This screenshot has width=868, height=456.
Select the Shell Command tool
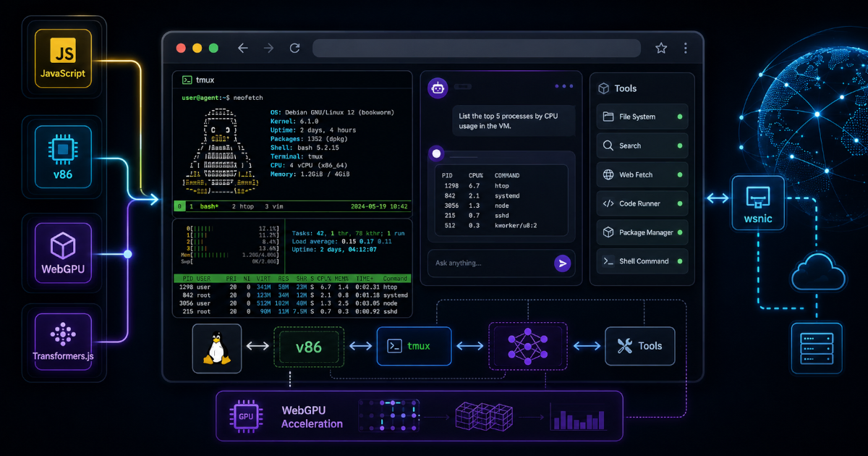[642, 261]
